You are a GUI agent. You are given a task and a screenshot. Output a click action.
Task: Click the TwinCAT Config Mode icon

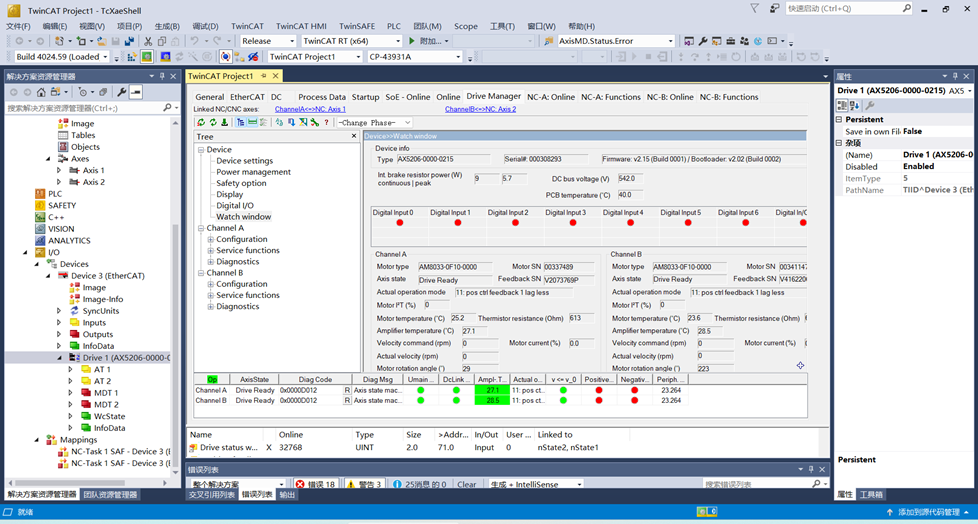point(165,57)
